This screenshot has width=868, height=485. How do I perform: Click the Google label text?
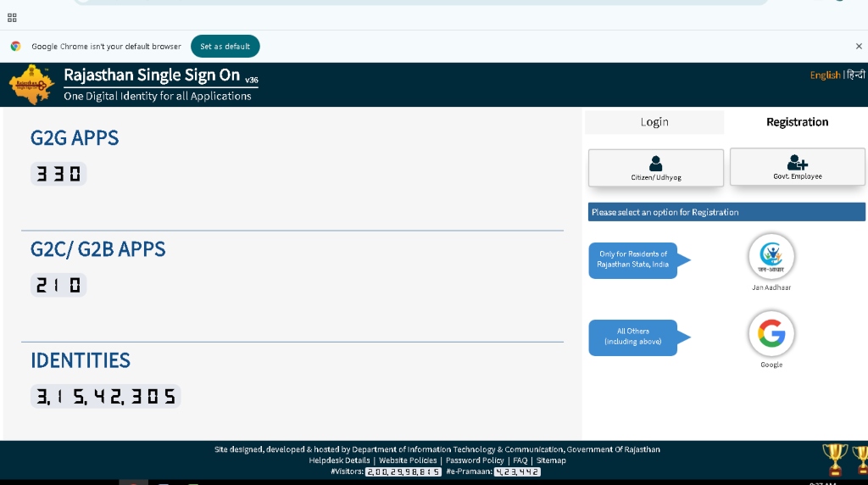click(771, 365)
